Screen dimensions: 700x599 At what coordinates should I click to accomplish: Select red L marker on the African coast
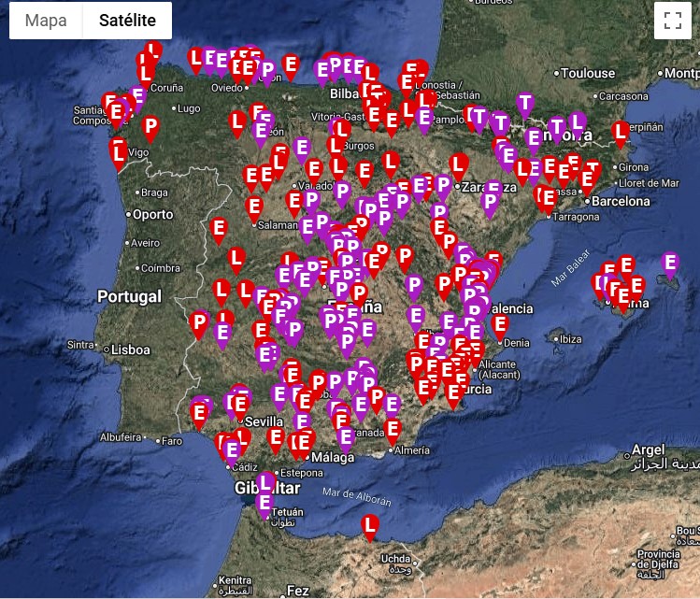[x=370, y=526]
